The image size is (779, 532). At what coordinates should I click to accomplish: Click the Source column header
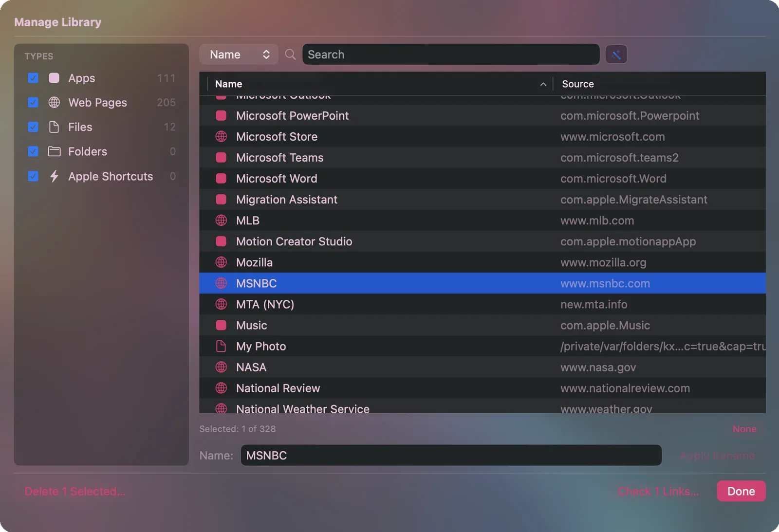(578, 84)
